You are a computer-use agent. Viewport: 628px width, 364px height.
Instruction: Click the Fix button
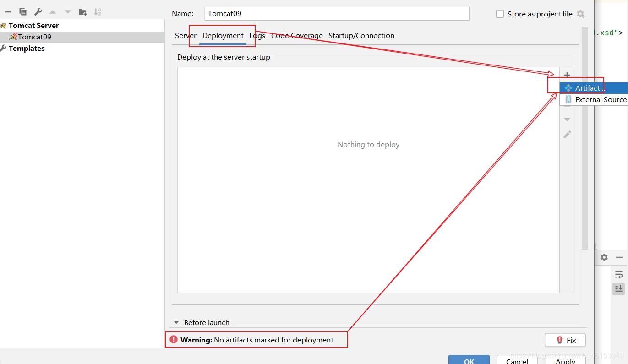click(565, 340)
